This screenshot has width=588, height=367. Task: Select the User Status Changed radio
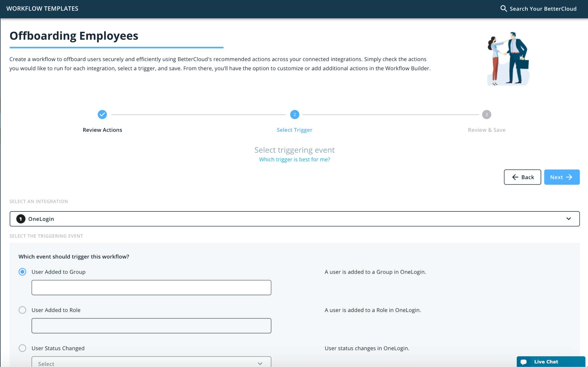click(x=22, y=348)
